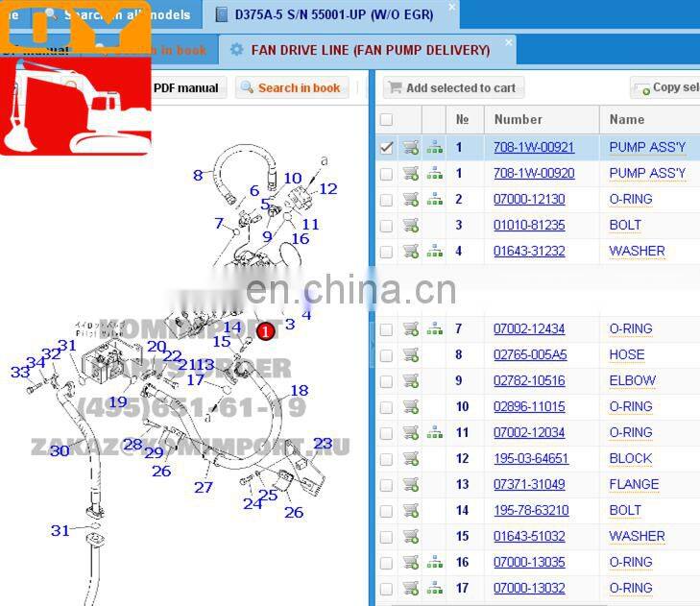Screen dimensions: 700x606
Task: Open part number link 07000-12130
Action: (x=529, y=199)
